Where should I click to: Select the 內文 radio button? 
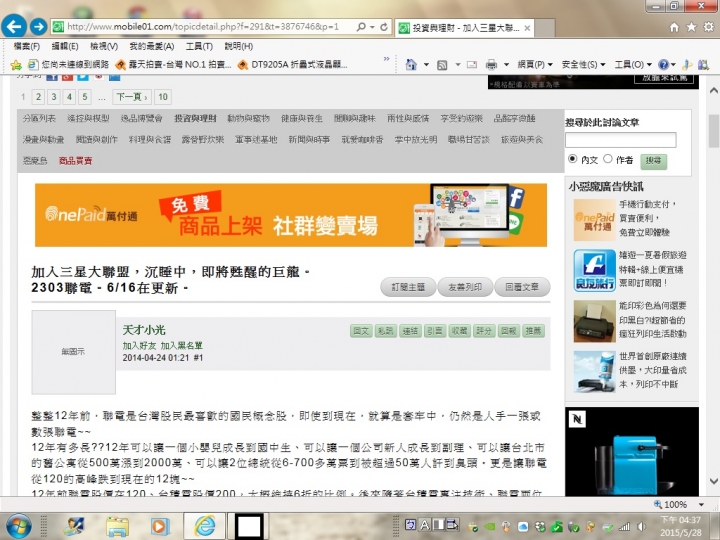pyautogui.click(x=572, y=158)
